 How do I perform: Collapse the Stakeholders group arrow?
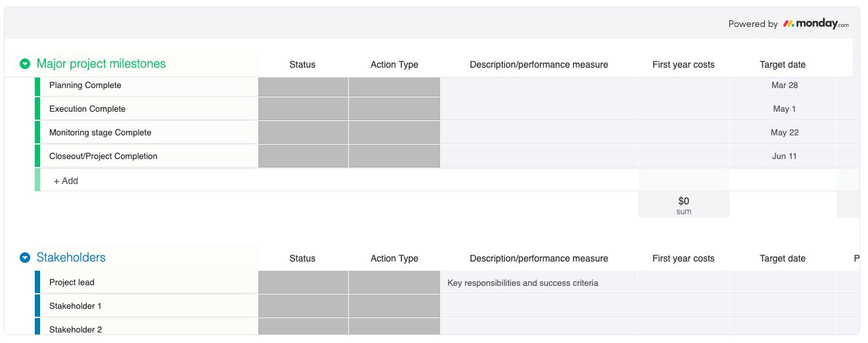coord(25,258)
